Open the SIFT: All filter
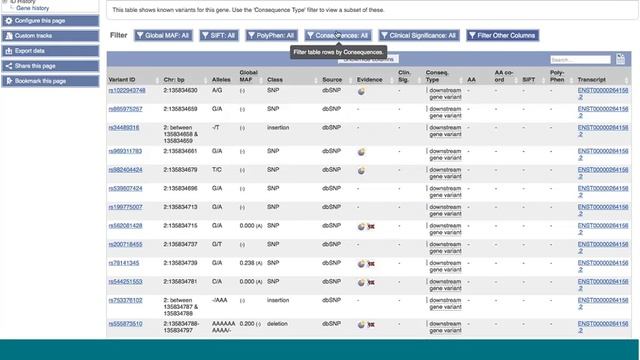640x360 pixels. (x=219, y=36)
